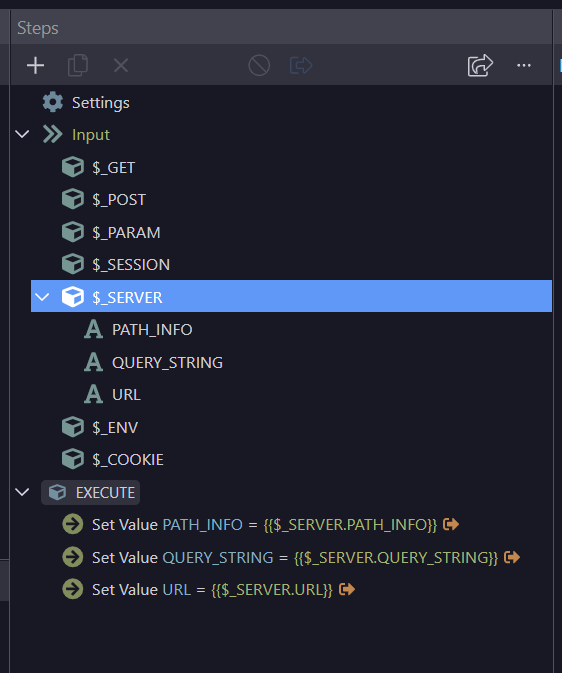Collapse the EXECUTE section chevron
Viewport: 562px width, 673px height.
pyautogui.click(x=22, y=492)
